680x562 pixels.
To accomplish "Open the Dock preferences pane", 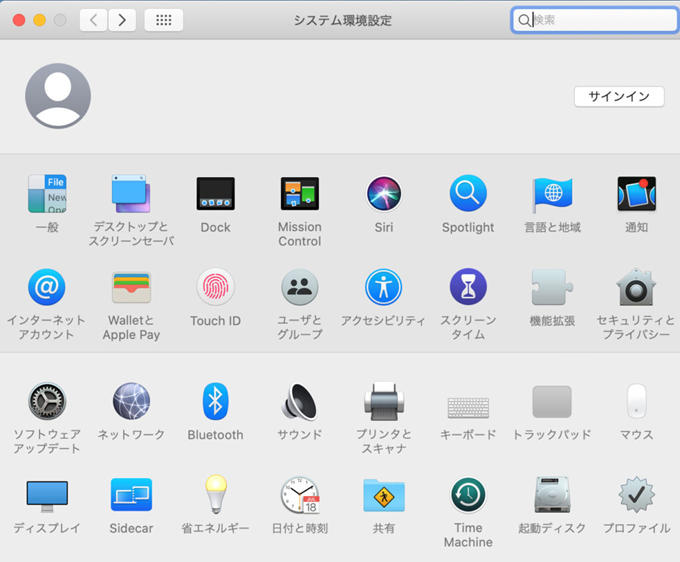I will click(216, 194).
